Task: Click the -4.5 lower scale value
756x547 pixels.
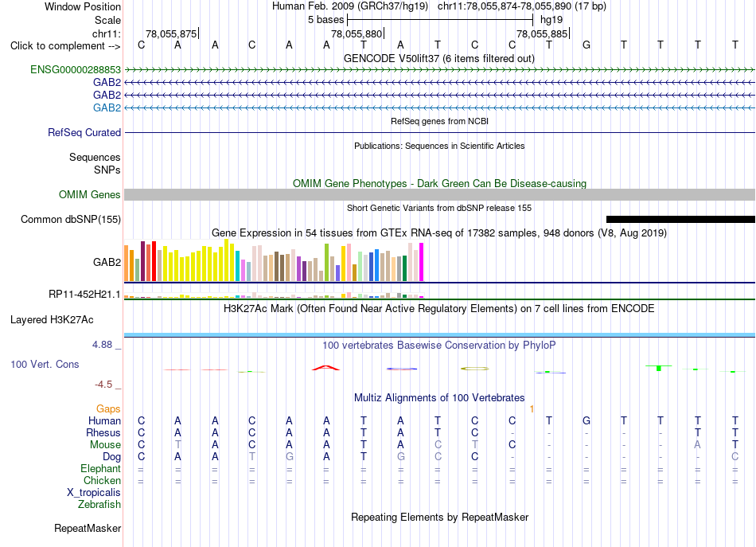Action: [103, 384]
